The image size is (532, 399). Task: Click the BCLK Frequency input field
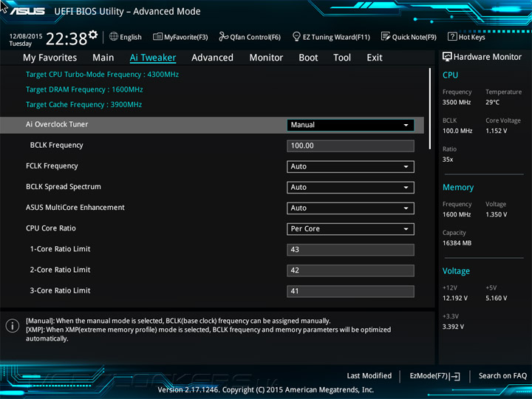(x=350, y=146)
